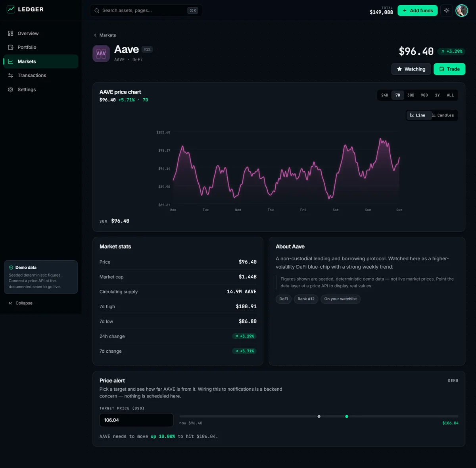
Task: Click the DEMO label in Price alert
Action: (x=453, y=380)
